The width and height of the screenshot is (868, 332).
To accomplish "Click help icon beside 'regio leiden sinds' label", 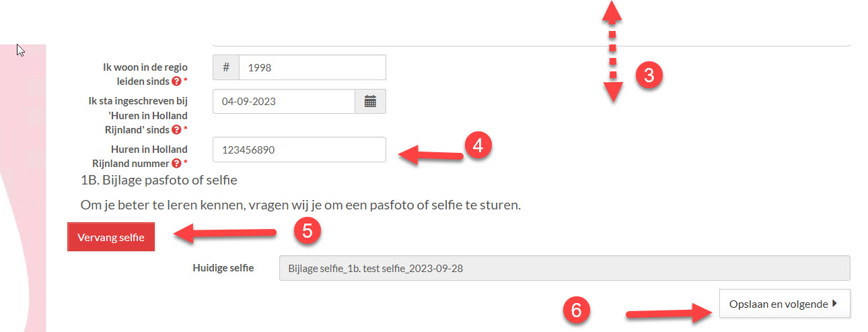I will coord(176,81).
